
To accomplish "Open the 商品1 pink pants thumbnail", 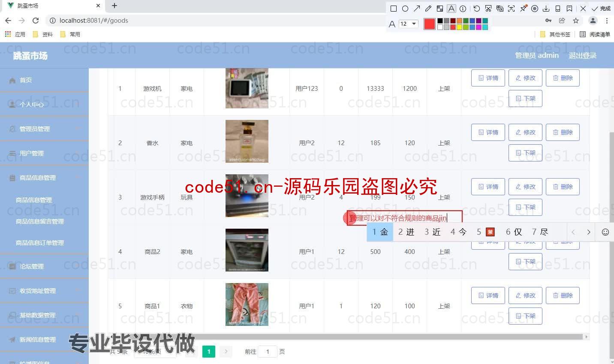I will [x=247, y=304].
